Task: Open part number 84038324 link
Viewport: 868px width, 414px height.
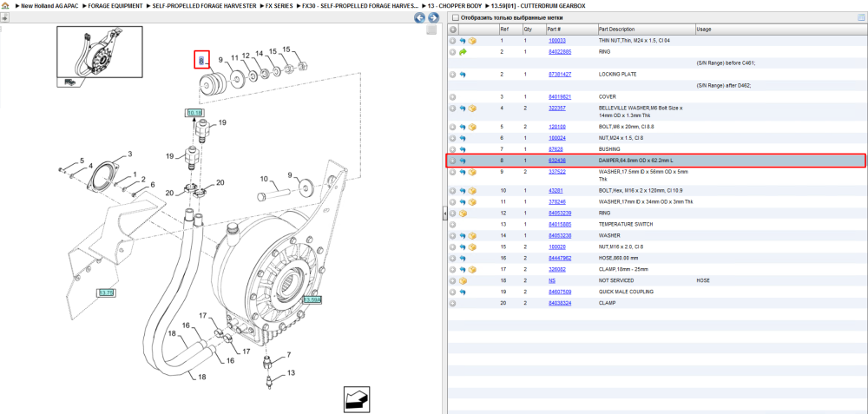Action: coord(560,303)
